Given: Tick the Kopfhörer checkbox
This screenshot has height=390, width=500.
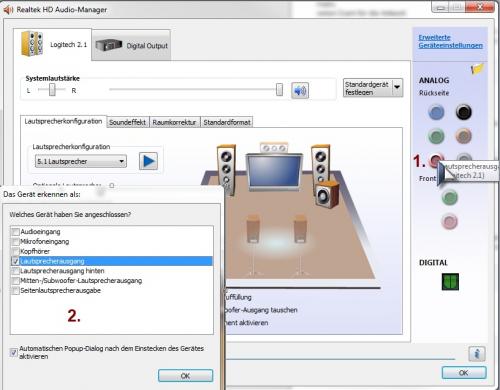Looking at the screenshot, I should pyautogui.click(x=15, y=251).
